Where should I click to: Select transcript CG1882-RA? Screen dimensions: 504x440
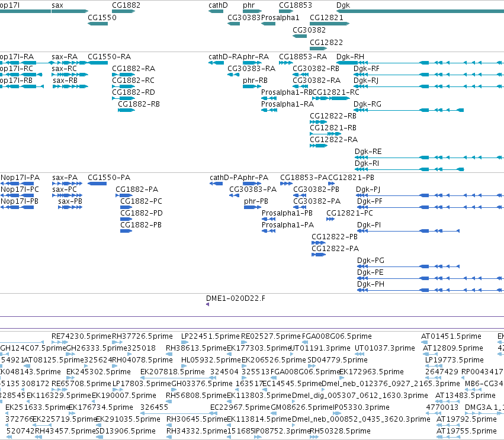[x=133, y=69]
